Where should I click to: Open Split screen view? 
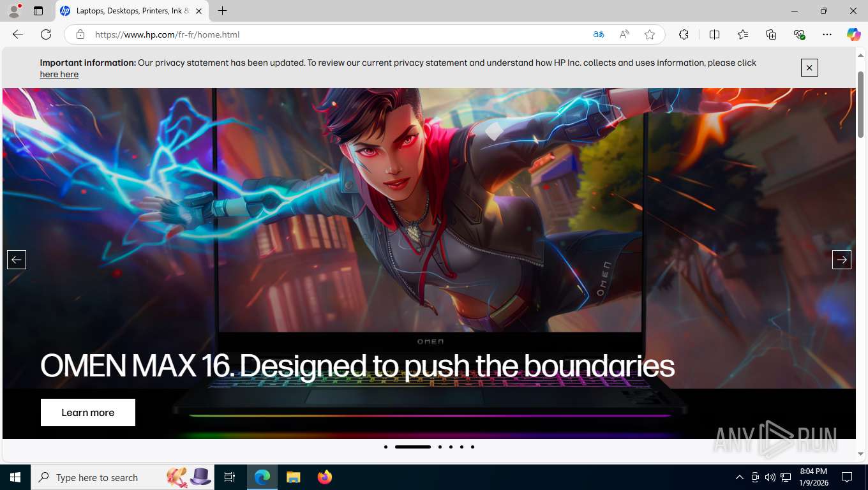(715, 34)
